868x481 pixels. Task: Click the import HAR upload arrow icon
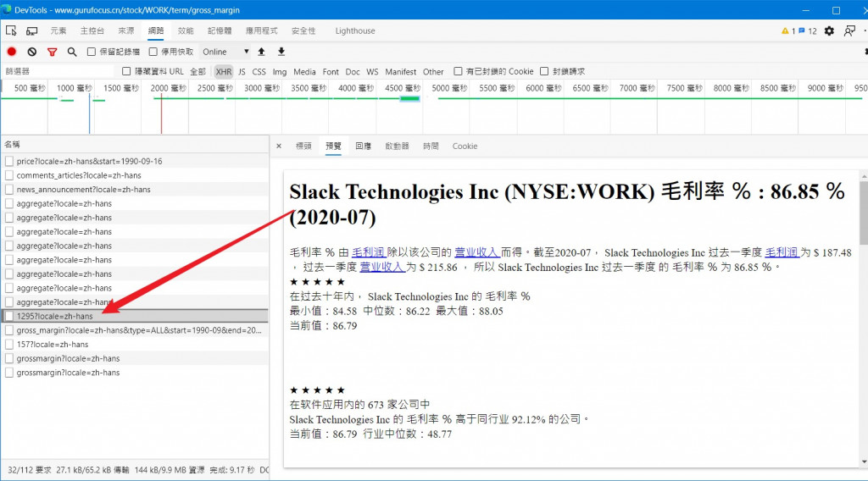(261, 52)
